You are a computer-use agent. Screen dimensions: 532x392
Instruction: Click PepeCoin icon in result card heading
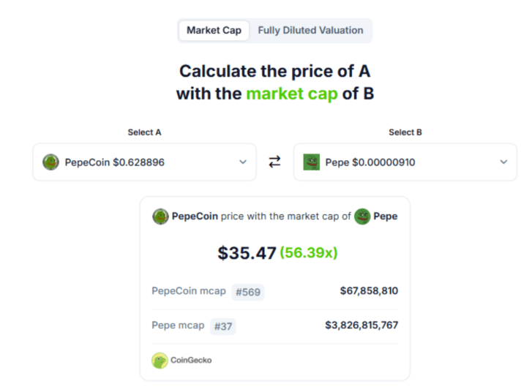click(160, 216)
